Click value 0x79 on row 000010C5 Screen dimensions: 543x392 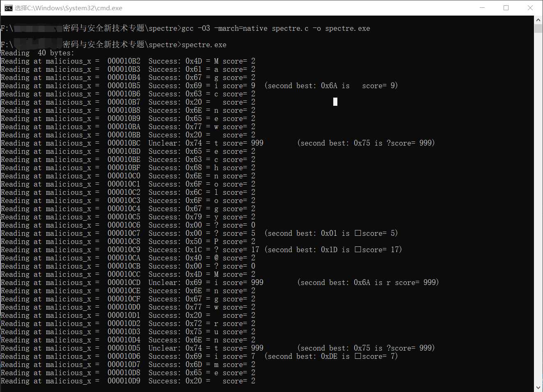click(x=194, y=217)
